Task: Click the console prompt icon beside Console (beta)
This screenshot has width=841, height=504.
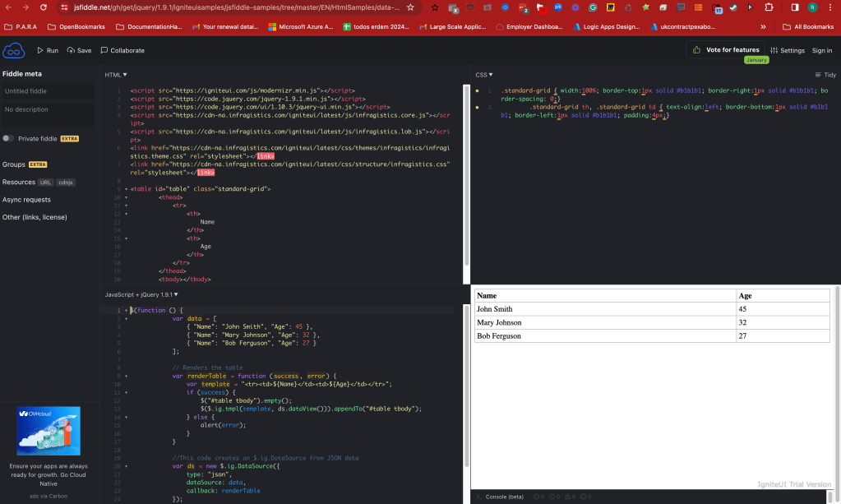Action: [479, 497]
